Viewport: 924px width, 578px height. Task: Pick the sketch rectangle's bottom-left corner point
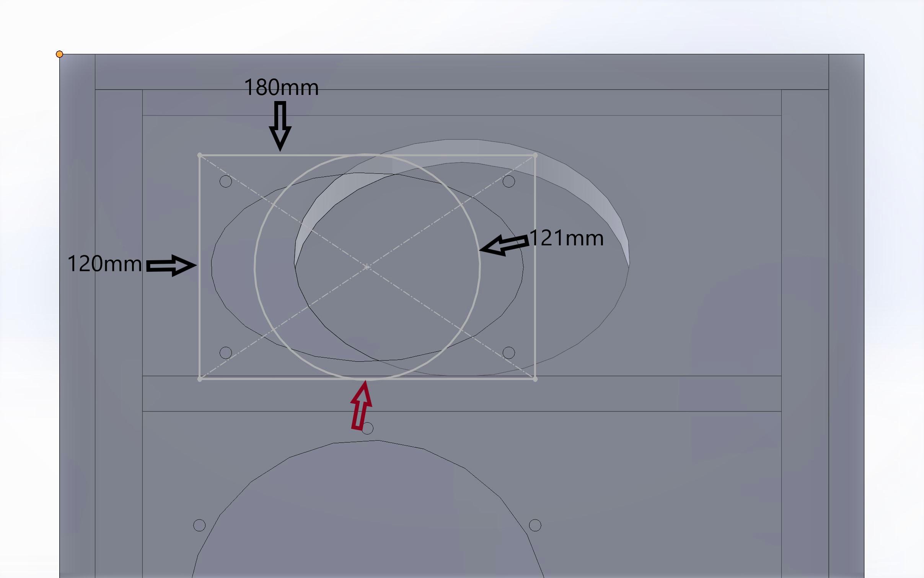(x=199, y=379)
